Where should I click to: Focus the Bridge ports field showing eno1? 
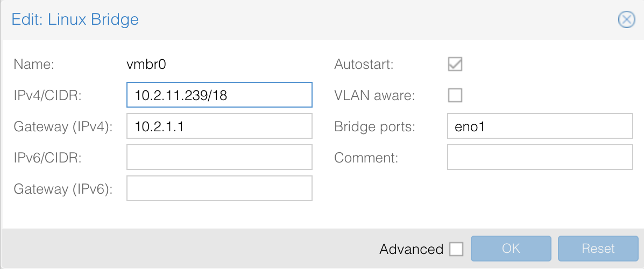540,126
